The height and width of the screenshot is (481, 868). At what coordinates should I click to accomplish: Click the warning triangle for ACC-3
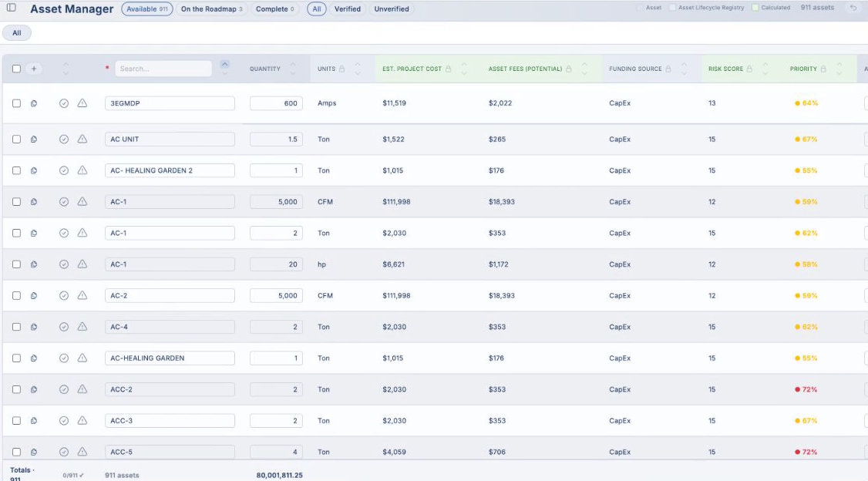(x=82, y=421)
